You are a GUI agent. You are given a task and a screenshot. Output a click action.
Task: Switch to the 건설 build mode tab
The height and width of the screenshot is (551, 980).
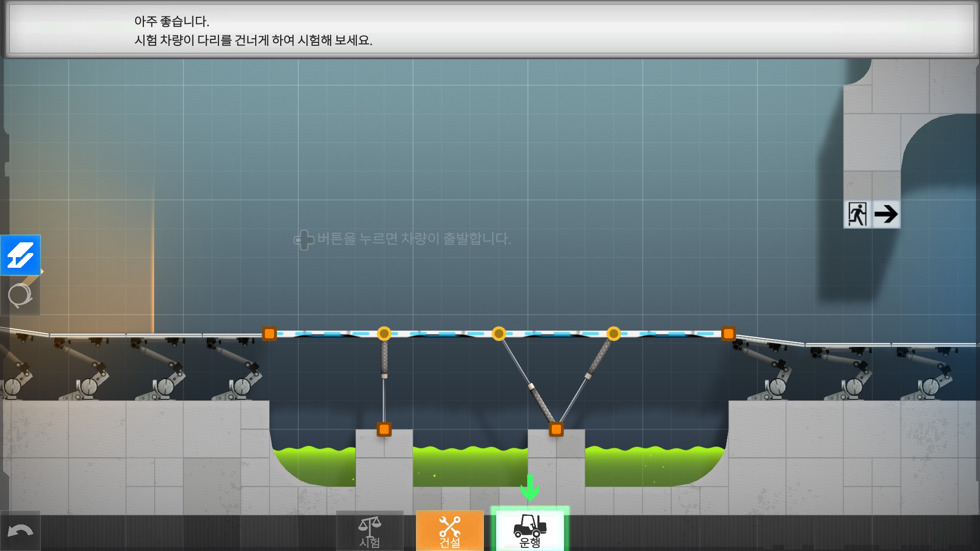click(x=450, y=532)
